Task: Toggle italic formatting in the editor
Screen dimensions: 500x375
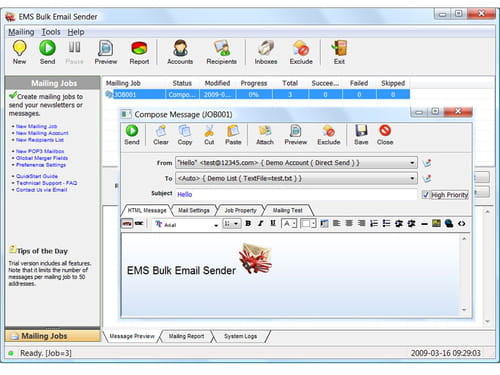Action: (260, 224)
